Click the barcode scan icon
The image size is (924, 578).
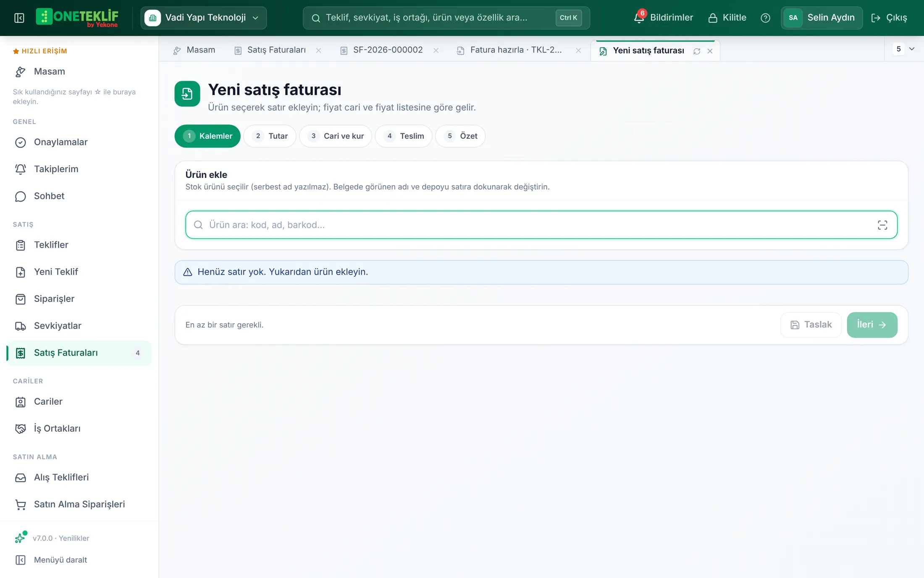tap(882, 225)
